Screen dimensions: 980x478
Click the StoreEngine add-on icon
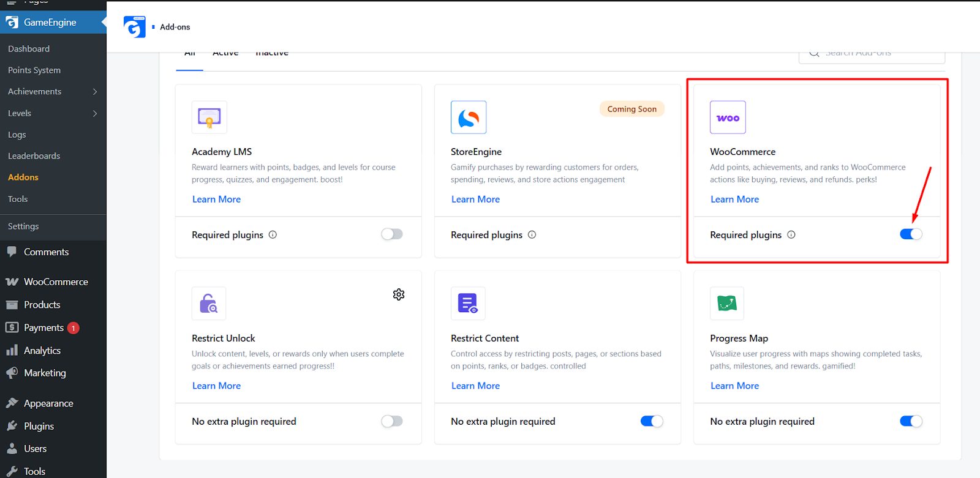[x=469, y=117]
